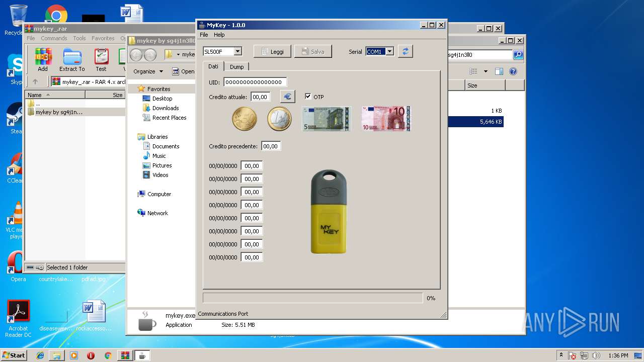Screen dimensions: 644x362
Task: Select Videos library in Explorer
Action: pos(160,175)
